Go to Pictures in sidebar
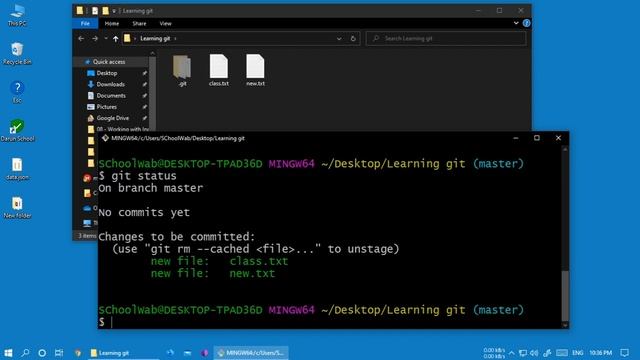The height and width of the screenshot is (360, 640). (107, 107)
